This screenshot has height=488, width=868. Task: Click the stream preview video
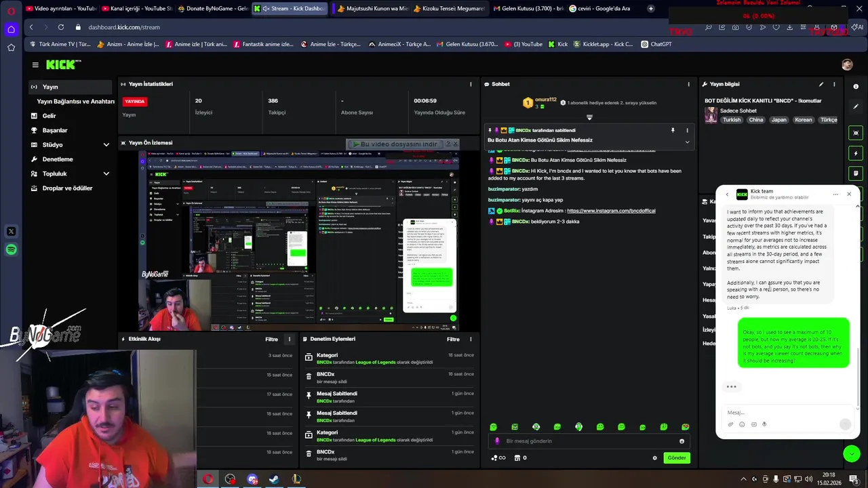(x=299, y=241)
